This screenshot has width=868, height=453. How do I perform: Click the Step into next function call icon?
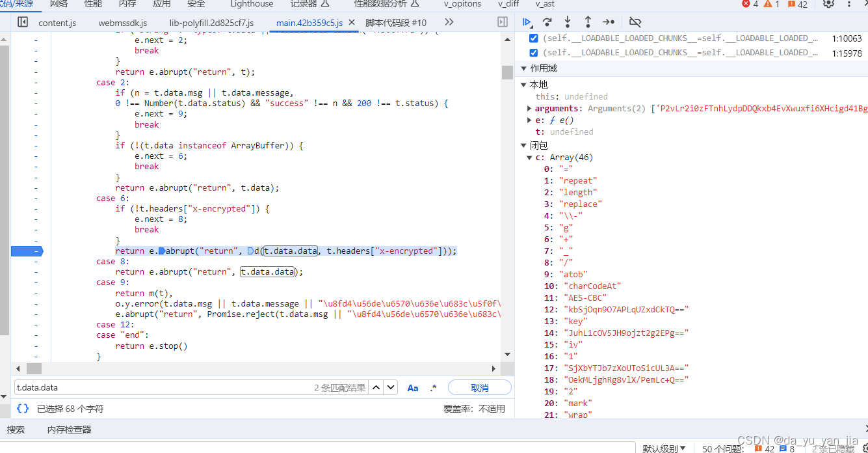(566, 21)
